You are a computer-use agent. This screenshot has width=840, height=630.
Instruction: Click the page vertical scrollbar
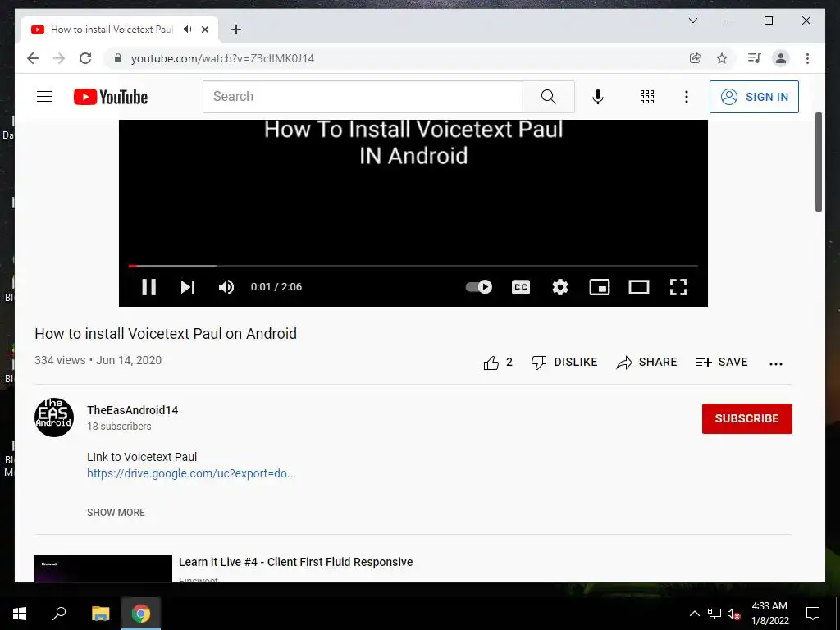[819, 162]
